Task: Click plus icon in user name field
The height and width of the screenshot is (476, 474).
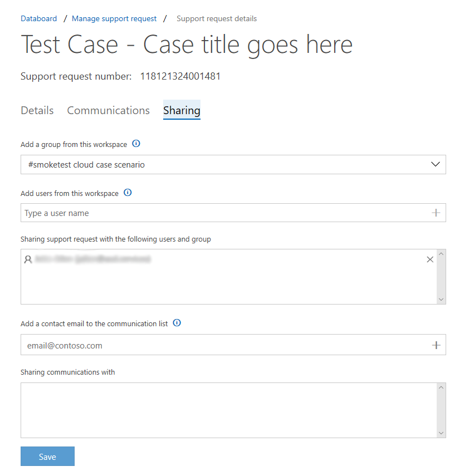Action: pos(436,213)
